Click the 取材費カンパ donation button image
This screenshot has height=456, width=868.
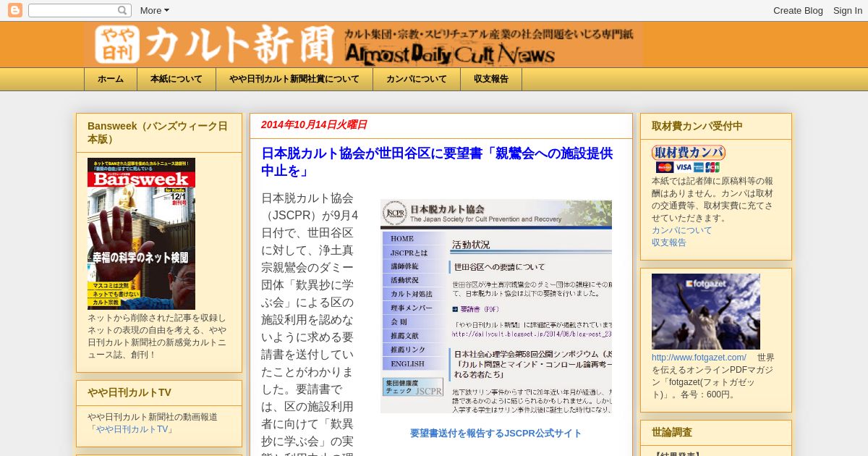pos(688,153)
